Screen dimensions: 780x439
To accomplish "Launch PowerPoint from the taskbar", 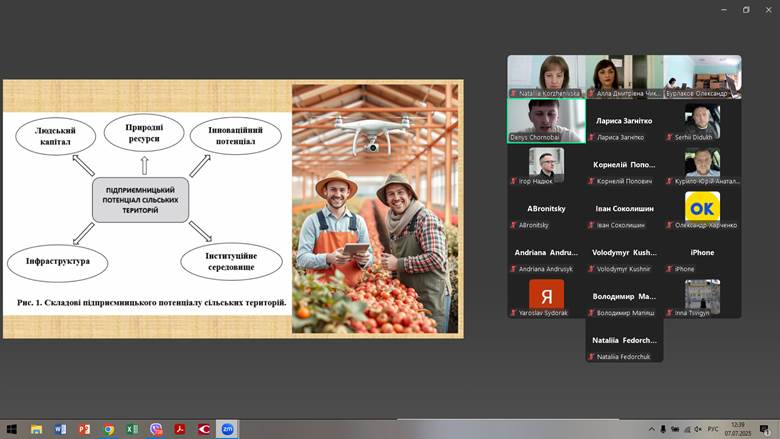I will (84, 429).
